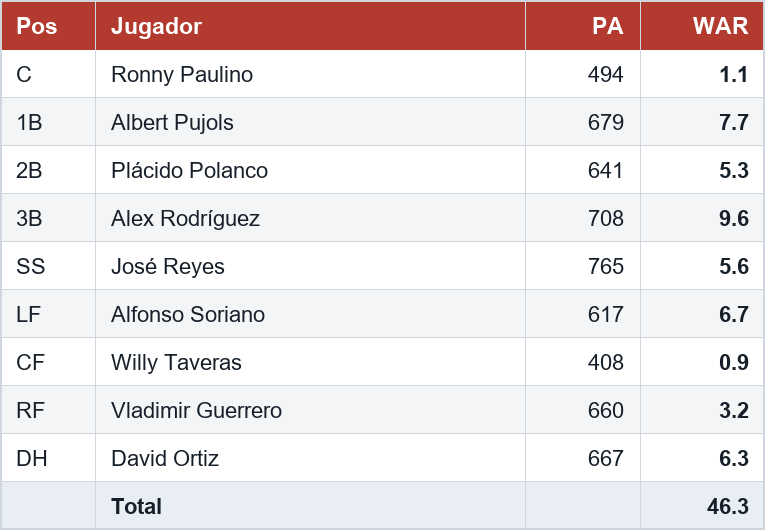The width and height of the screenshot is (765, 530).
Task: Select José Reyes row name
Action: tap(168, 266)
